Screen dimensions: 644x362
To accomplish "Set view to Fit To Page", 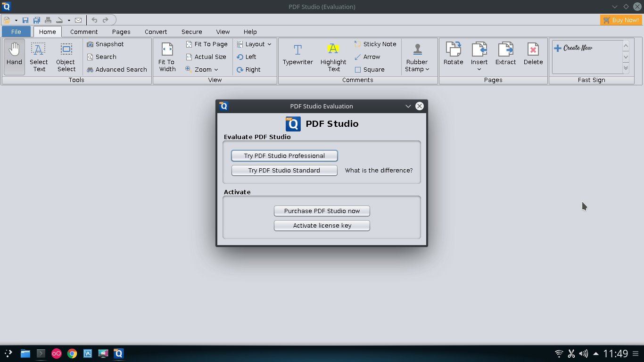I will 206,44.
